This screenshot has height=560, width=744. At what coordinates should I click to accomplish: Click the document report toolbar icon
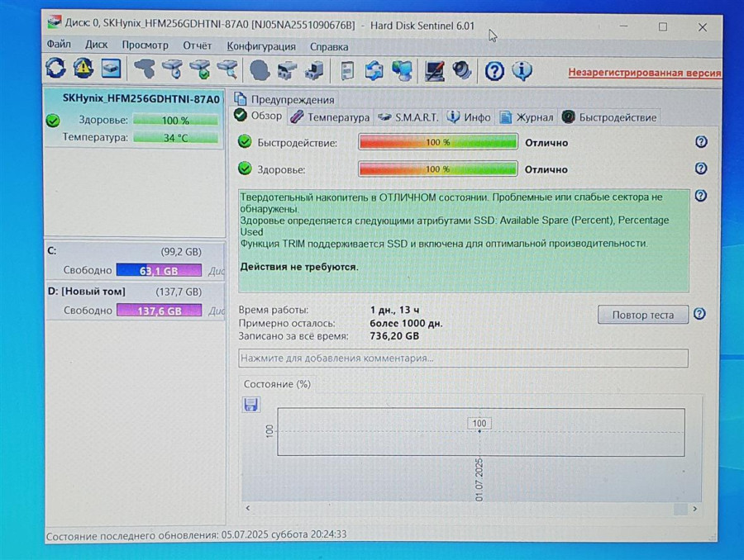click(347, 71)
